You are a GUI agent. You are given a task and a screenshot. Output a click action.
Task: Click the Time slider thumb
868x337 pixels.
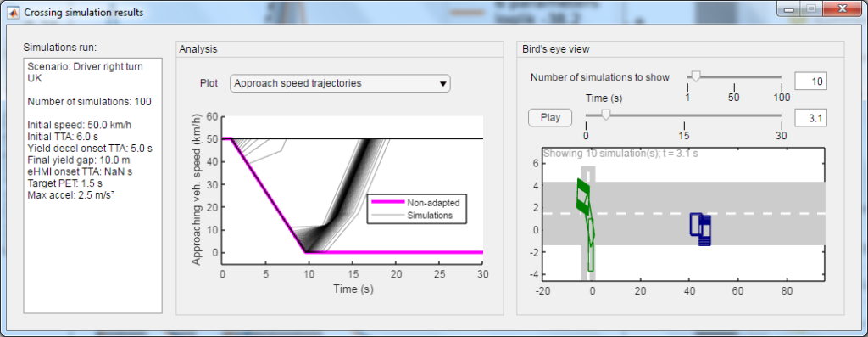605,115
